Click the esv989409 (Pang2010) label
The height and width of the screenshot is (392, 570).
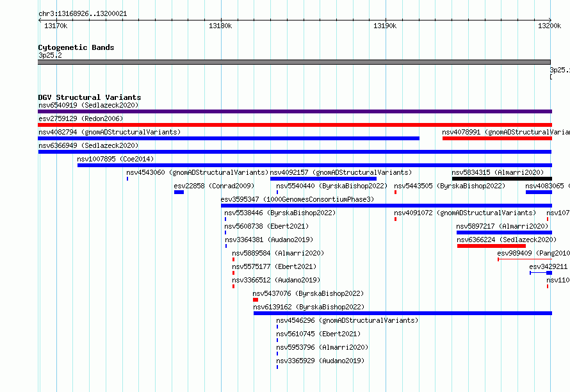[x=533, y=253]
